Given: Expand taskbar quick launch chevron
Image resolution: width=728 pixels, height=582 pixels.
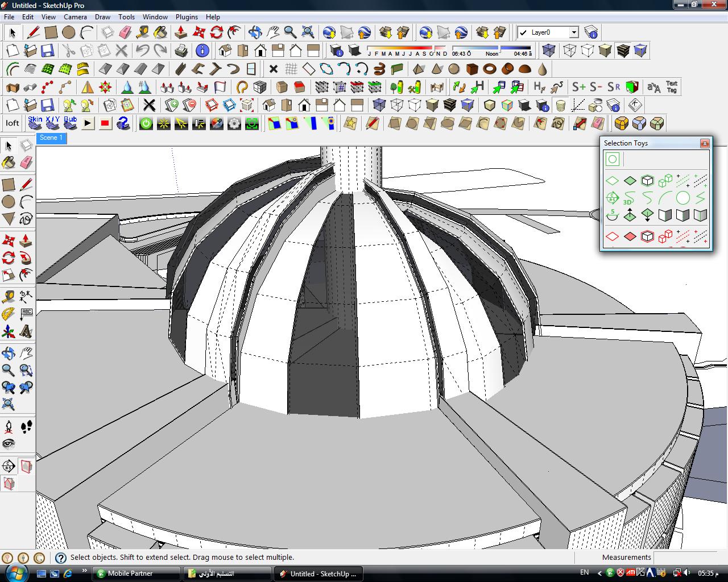Looking at the screenshot, I should (85, 571).
